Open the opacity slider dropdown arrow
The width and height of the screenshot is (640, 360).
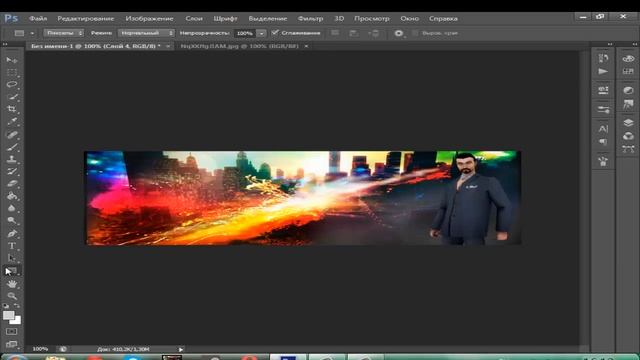262,33
